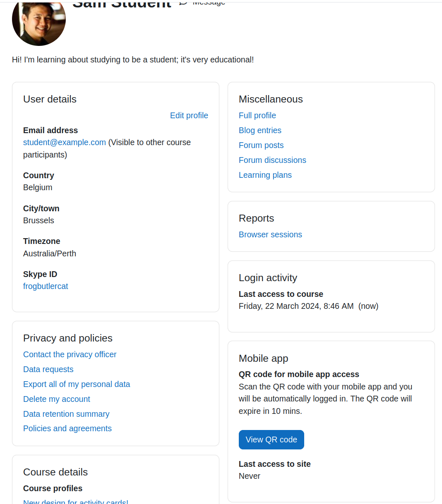Open Learning plans
This screenshot has width=442, height=504.
coord(265,175)
